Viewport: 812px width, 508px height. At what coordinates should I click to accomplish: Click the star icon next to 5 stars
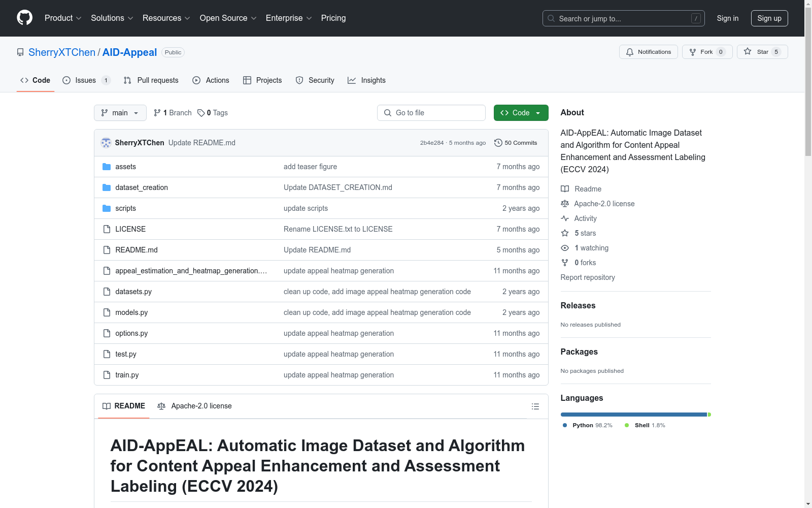[x=565, y=233]
